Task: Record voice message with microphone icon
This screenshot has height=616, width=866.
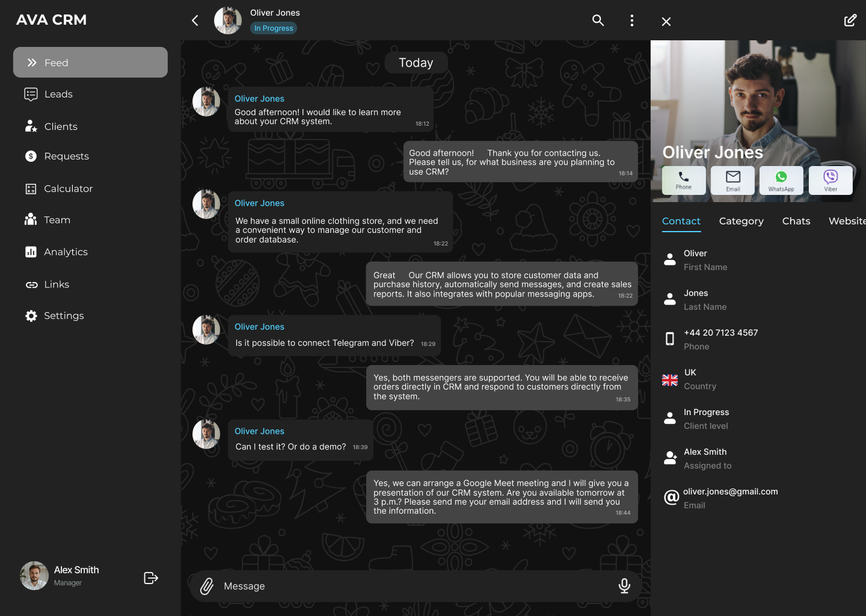Action: (x=624, y=586)
